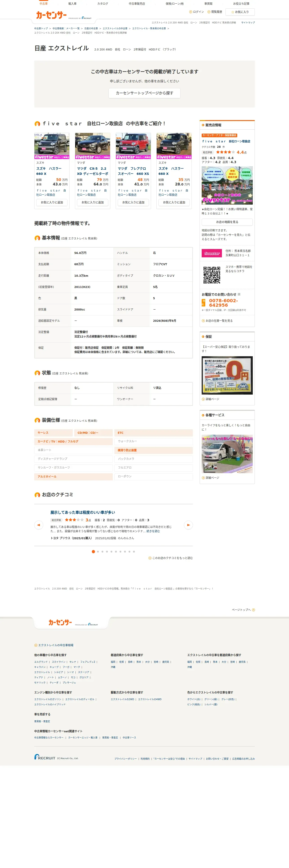Open footer 中古車リース link
This screenshot has height=868, width=289.
point(129,738)
